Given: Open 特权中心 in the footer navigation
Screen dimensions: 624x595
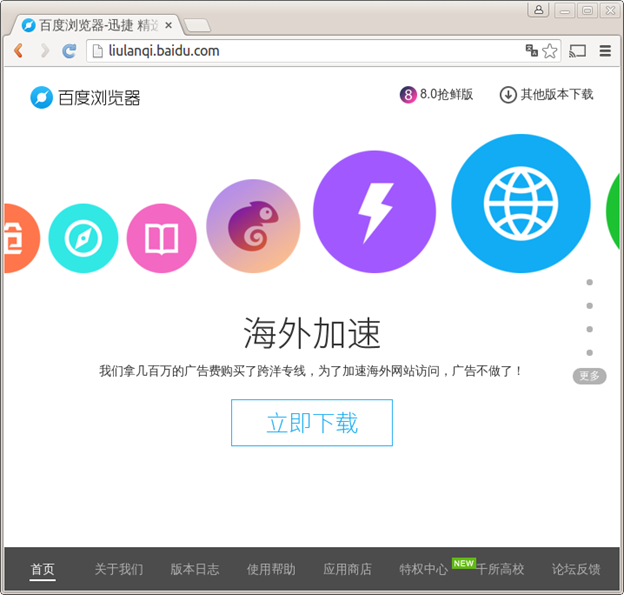Looking at the screenshot, I should coord(423,569).
